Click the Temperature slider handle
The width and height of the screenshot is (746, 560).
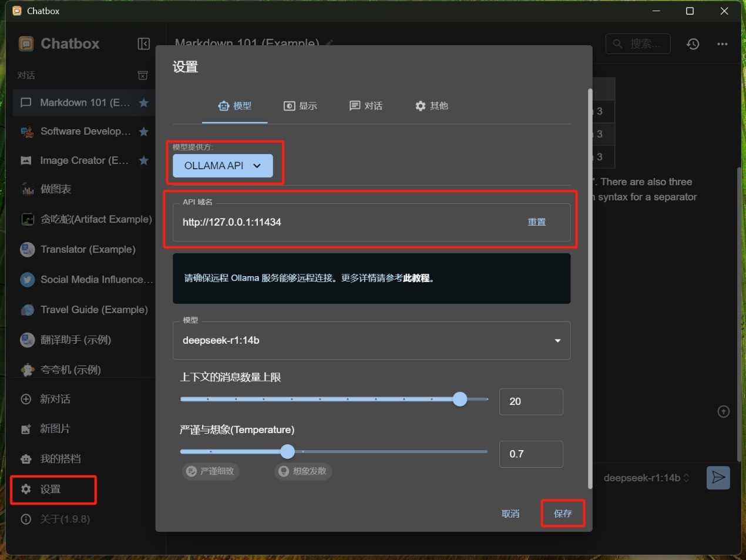(x=287, y=451)
